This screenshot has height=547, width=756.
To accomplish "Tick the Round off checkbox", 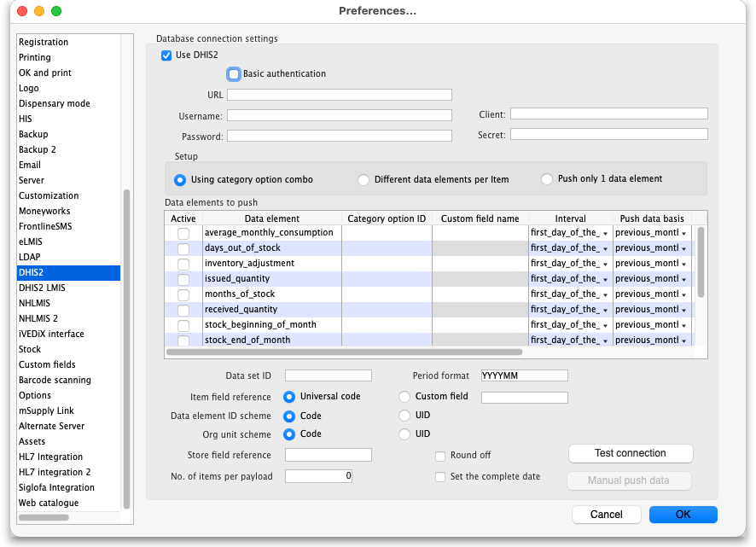I will 441,456.
